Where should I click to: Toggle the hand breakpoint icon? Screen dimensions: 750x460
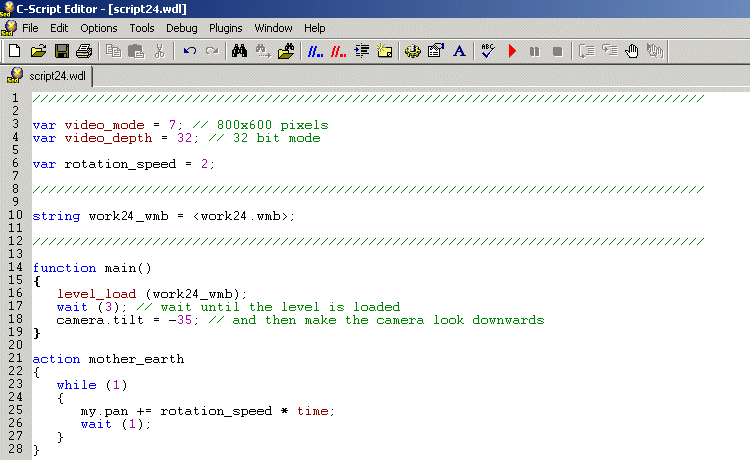click(632, 50)
